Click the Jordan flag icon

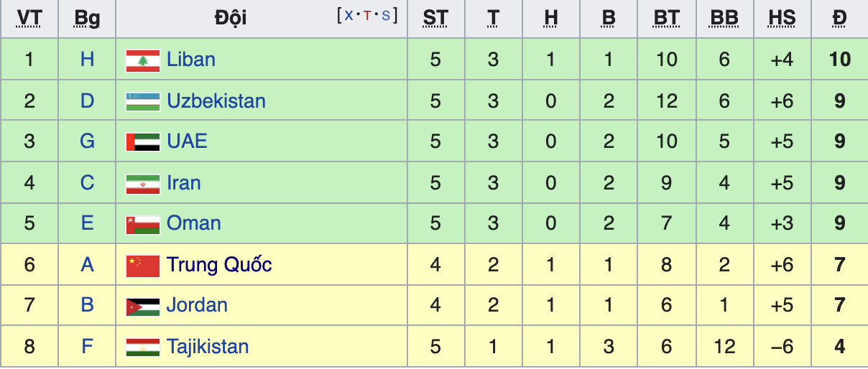coord(142,306)
